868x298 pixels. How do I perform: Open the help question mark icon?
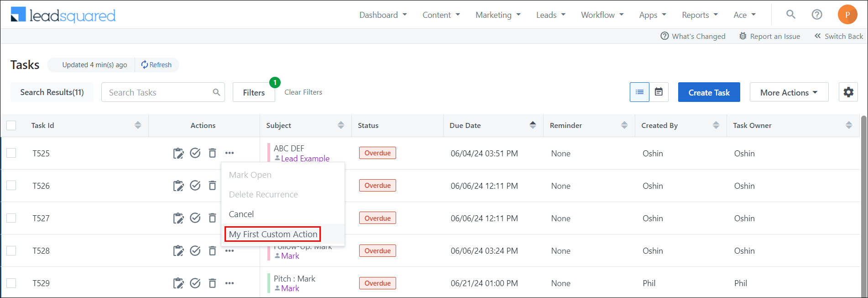[x=817, y=15]
